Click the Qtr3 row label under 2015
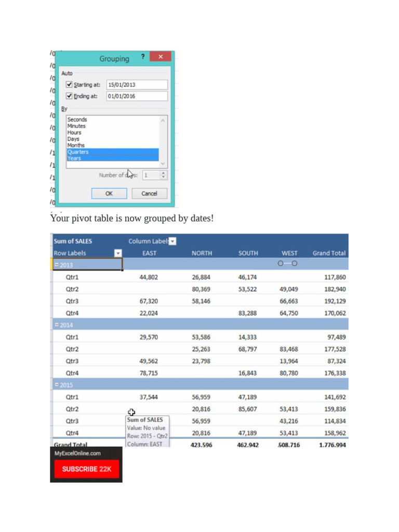Image resolution: width=399 pixels, height=532 pixels. pos(72,421)
